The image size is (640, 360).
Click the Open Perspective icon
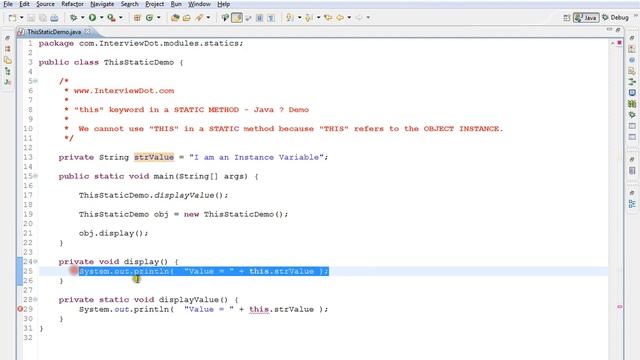(x=567, y=18)
